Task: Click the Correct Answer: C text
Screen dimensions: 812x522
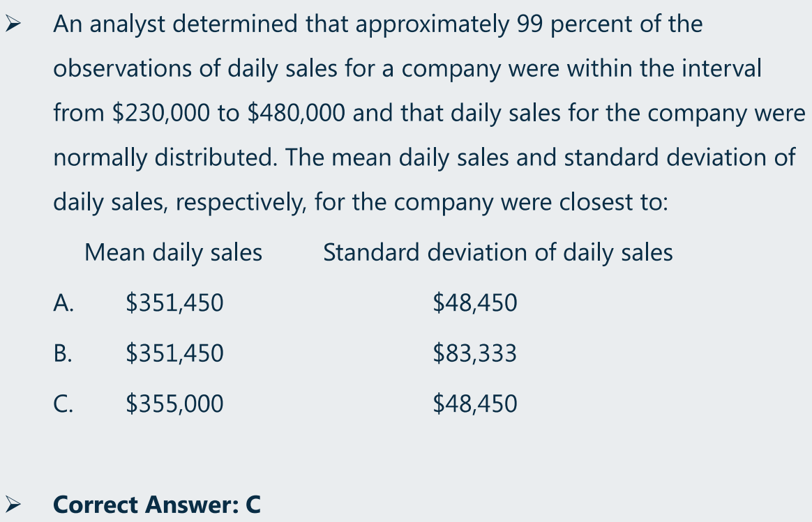Action: (x=157, y=505)
